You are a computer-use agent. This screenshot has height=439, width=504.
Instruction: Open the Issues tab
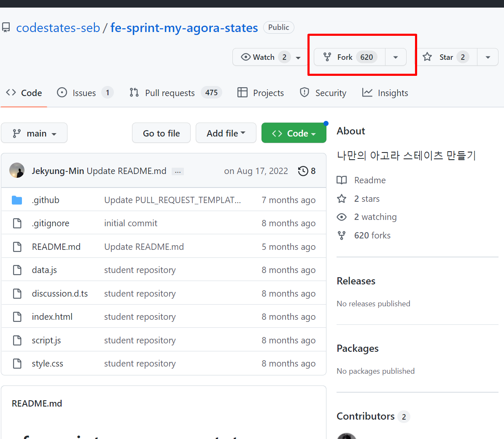(x=85, y=93)
